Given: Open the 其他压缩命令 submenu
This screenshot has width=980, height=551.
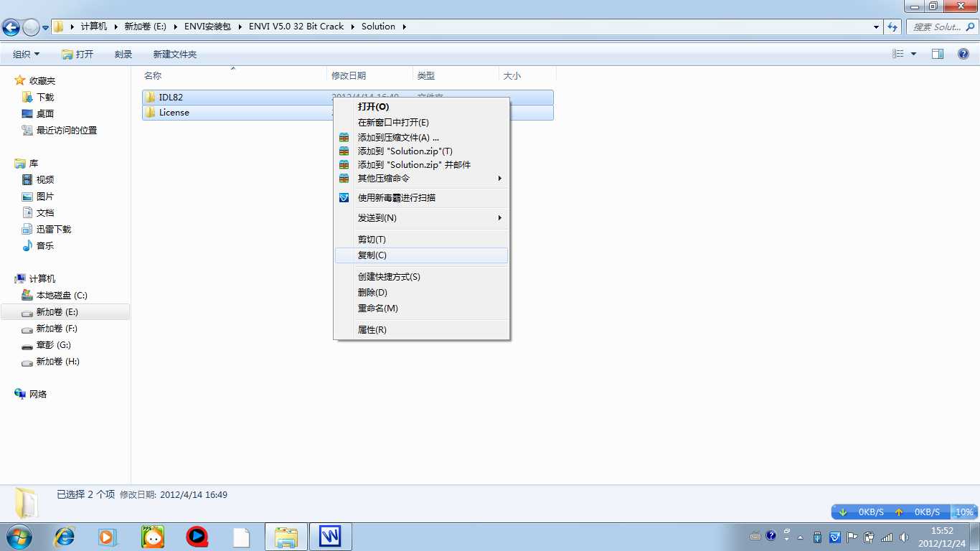Looking at the screenshot, I should tap(422, 179).
